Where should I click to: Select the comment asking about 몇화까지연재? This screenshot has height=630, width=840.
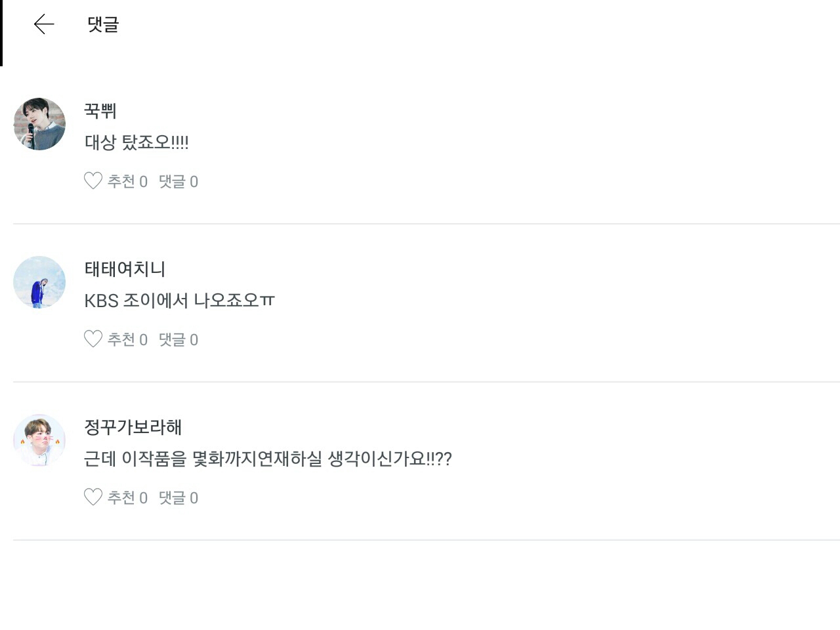pos(268,458)
